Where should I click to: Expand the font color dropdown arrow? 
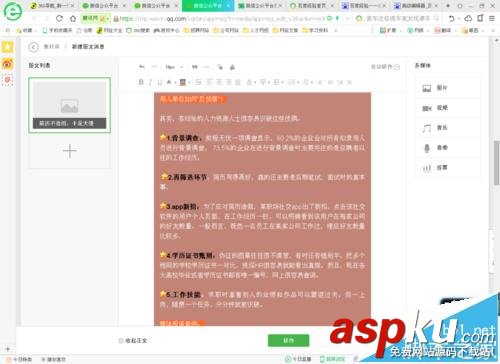[175, 82]
